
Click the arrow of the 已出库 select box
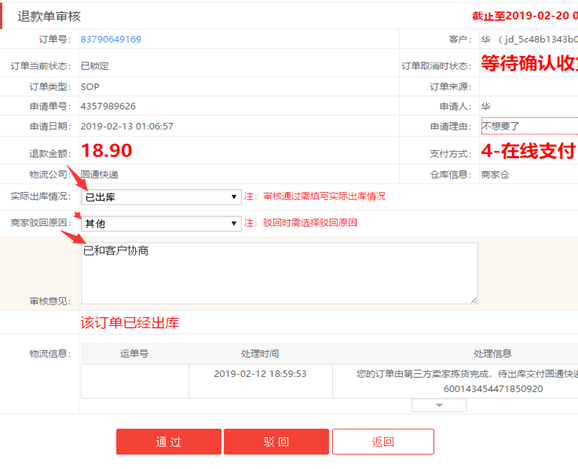[x=234, y=197]
